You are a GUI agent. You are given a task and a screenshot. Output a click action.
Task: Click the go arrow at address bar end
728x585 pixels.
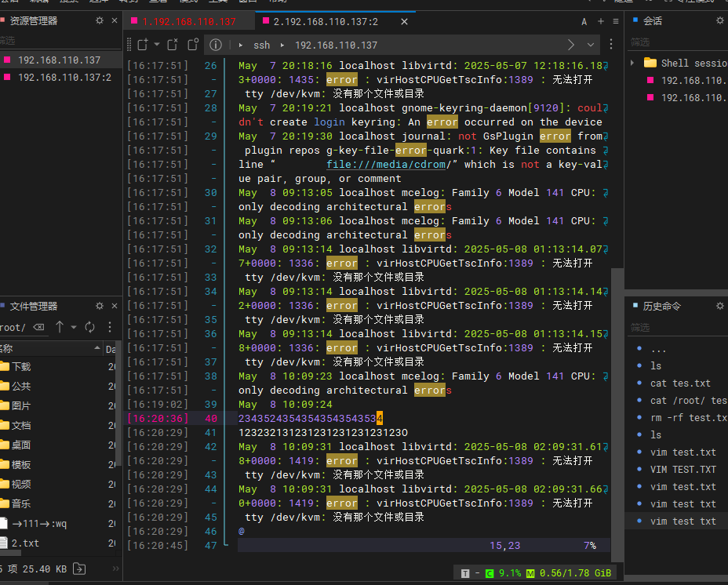pyautogui.click(x=571, y=45)
